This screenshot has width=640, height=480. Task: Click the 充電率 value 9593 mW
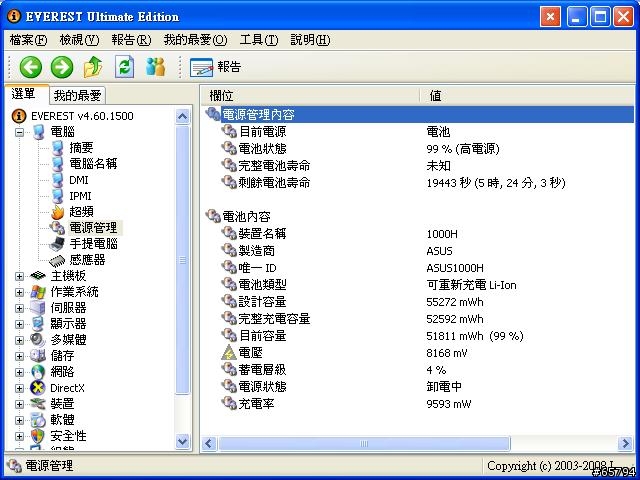(449, 404)
